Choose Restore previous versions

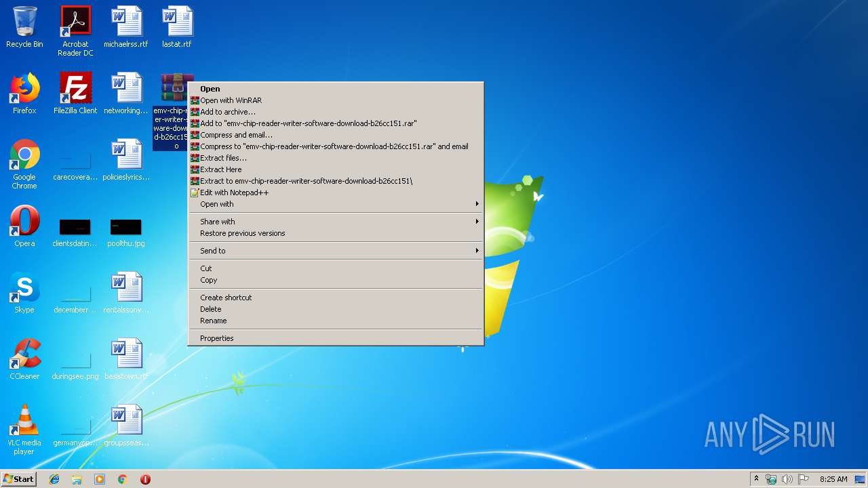336,233
